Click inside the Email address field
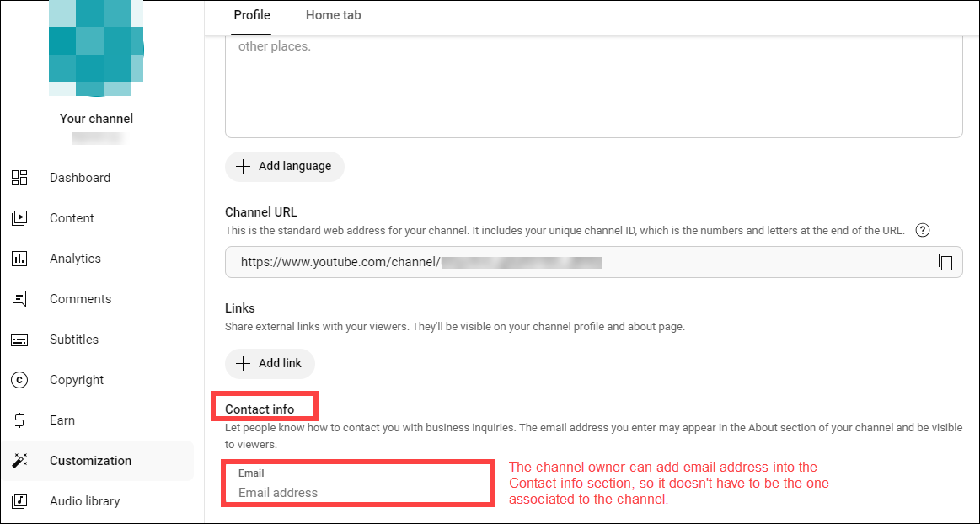The height and width of the screenshot is (524, 980). pos(357,492)
